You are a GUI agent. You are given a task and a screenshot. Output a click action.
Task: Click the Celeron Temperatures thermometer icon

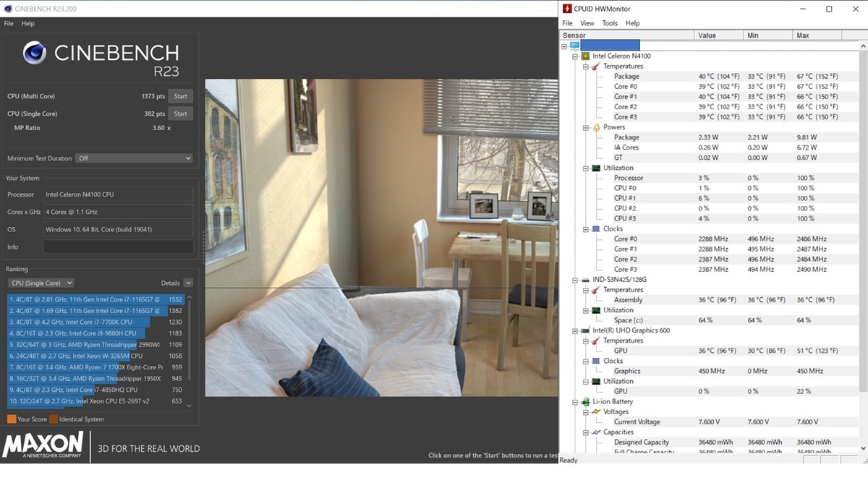point(596,66)
